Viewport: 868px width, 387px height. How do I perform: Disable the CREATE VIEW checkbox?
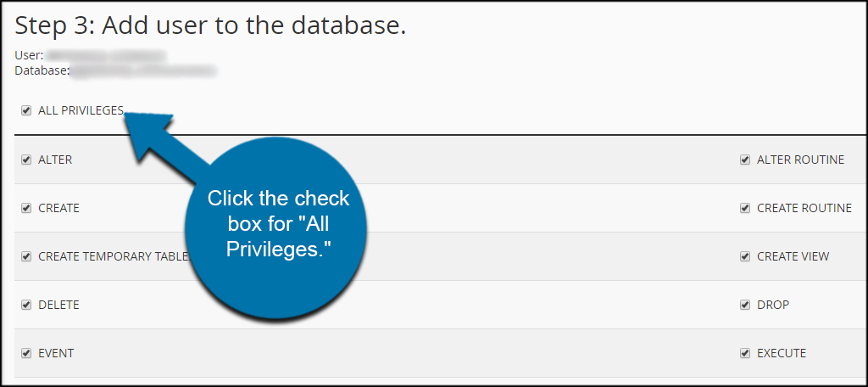coord(745,256)
